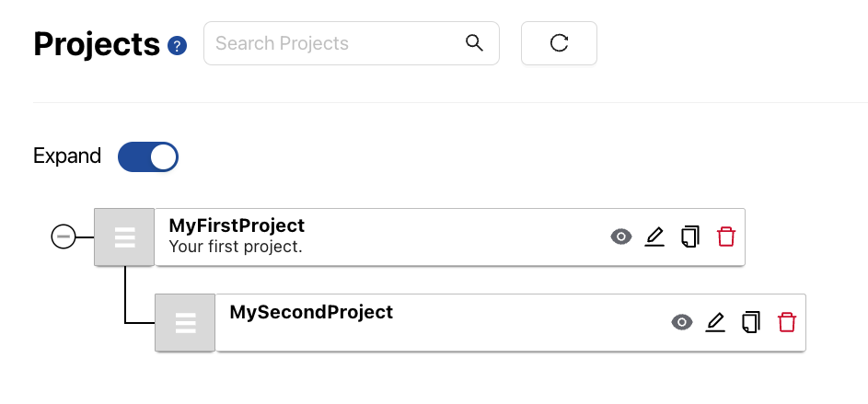Click the Expand label text
Viewport: 868px width, 404px height.
click(x=67, y=156)
